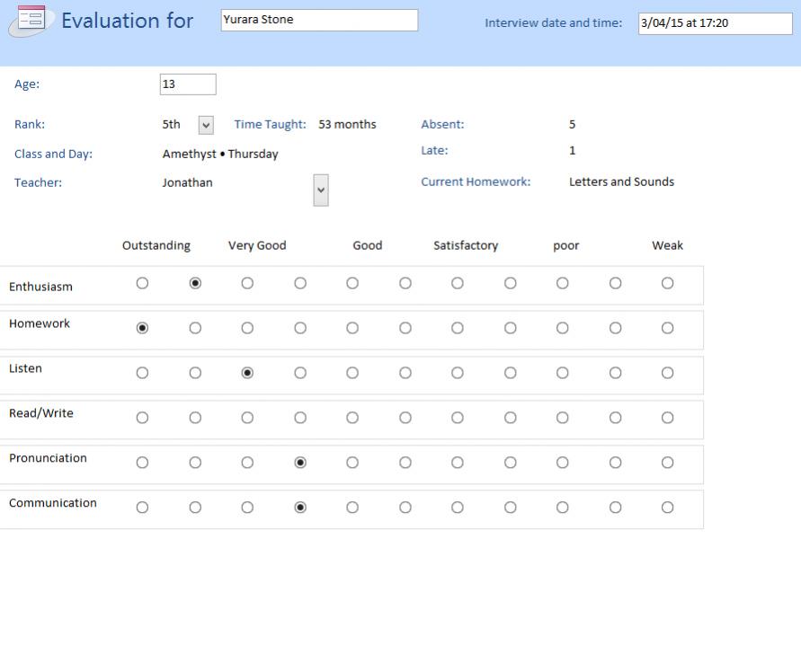Click the Absent count value
The width and height of the screenshot is (801, 672).
point(573,124)
